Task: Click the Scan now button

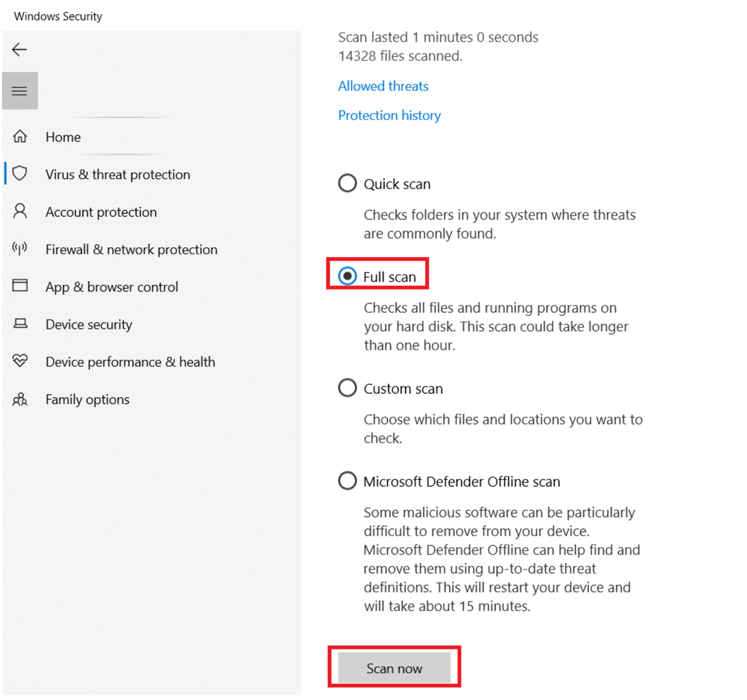Action: coord(394,668)
